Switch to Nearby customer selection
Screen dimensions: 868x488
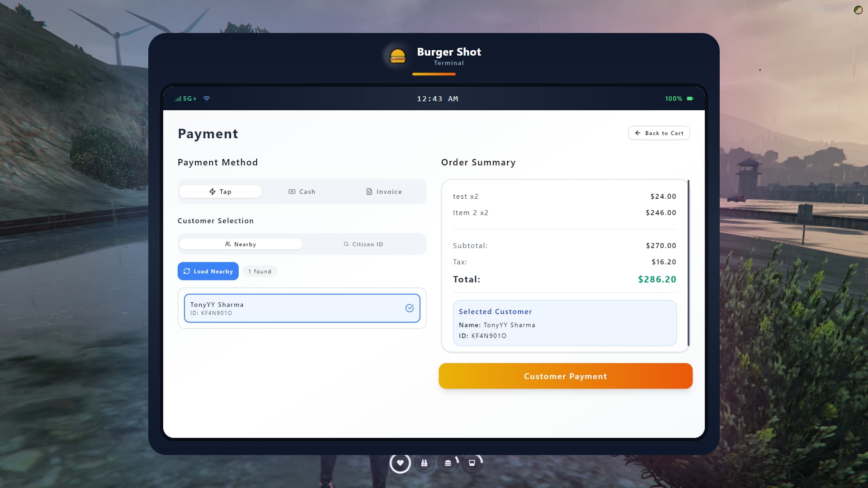241,244
